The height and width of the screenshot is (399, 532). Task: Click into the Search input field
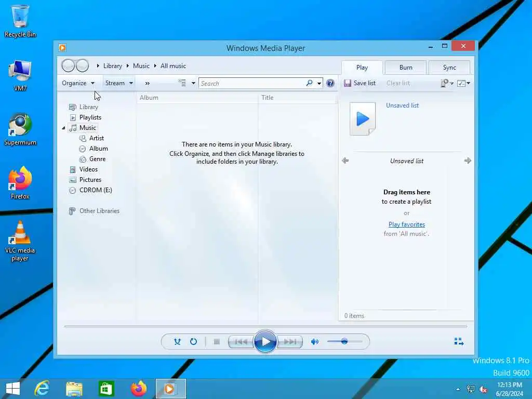252,84
